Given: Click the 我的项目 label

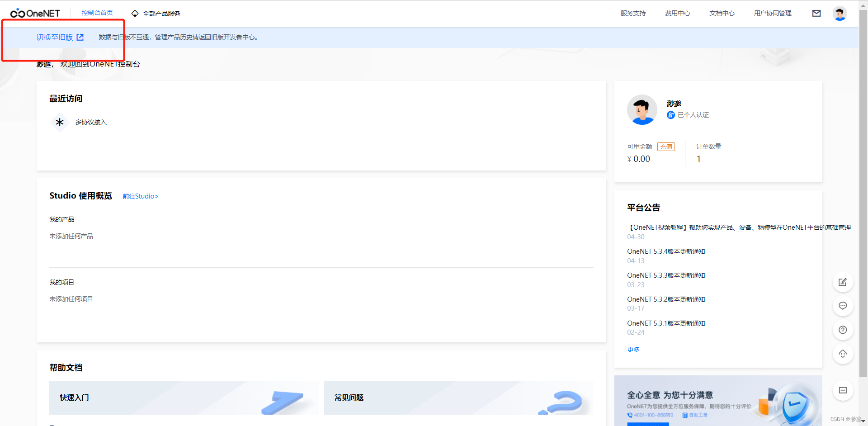Looking at the screenshot, I should pos(61,282).
